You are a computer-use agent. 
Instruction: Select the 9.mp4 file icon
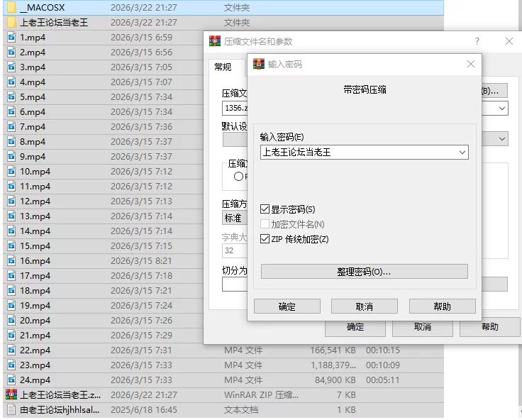click(x=11, y=157)
